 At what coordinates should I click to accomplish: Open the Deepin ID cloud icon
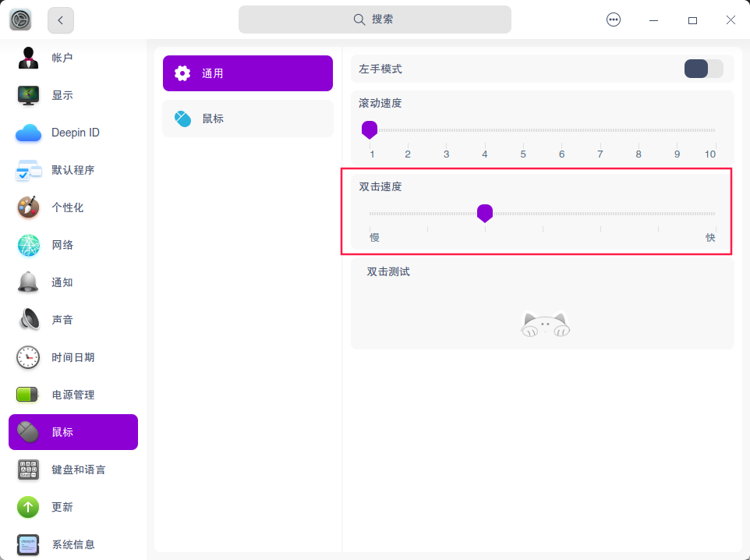[x=29, y=133]
